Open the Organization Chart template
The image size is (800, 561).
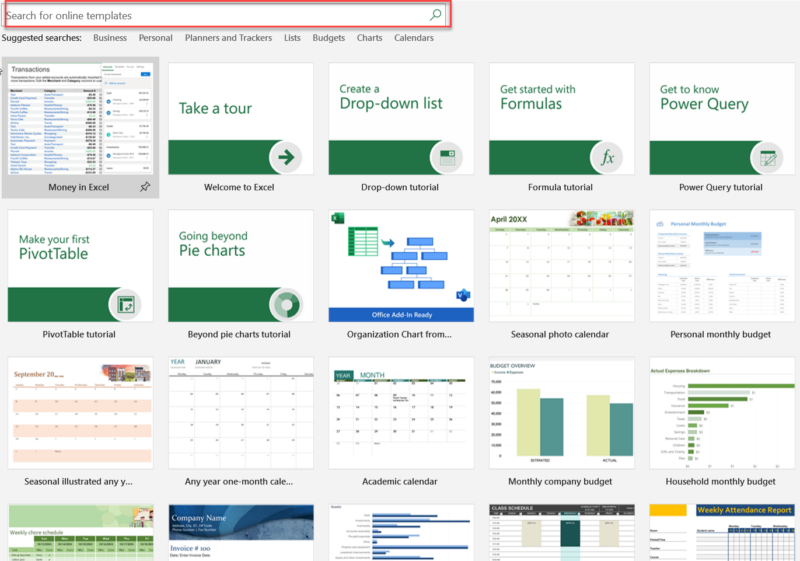coord(400,266)
